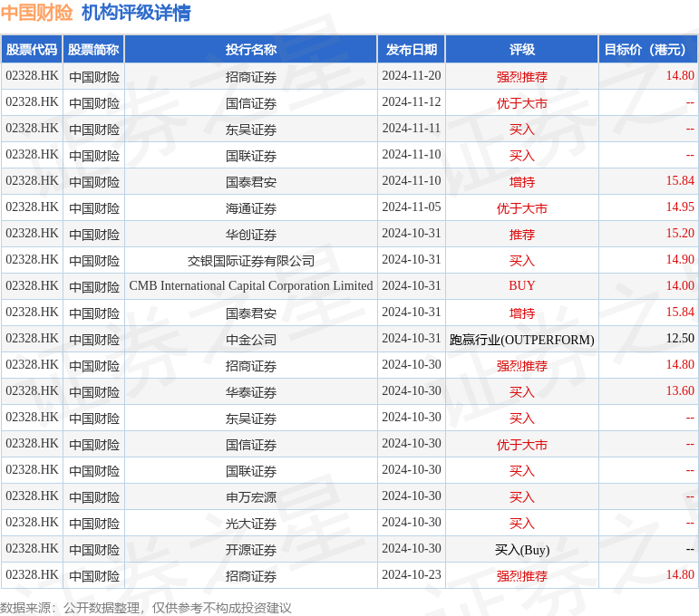
Task: Select the date 2024-11-11
Action: click(x=412, y=129)
